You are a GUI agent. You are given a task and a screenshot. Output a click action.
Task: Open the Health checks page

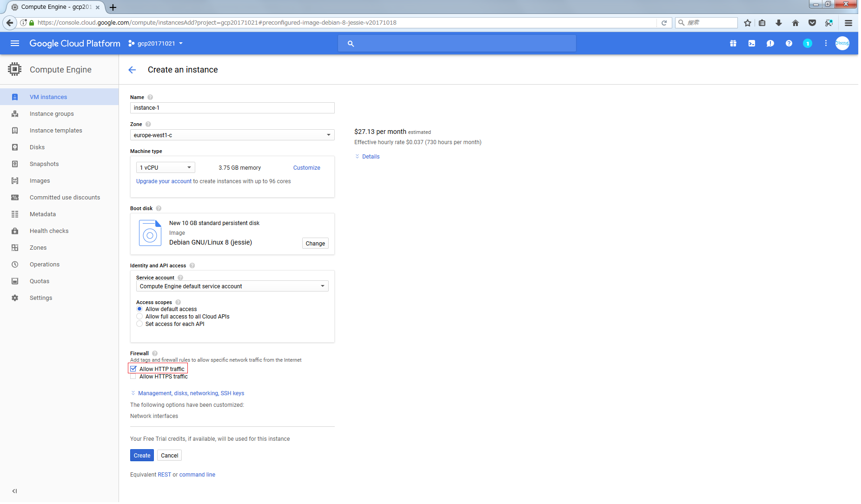point(49,231)
